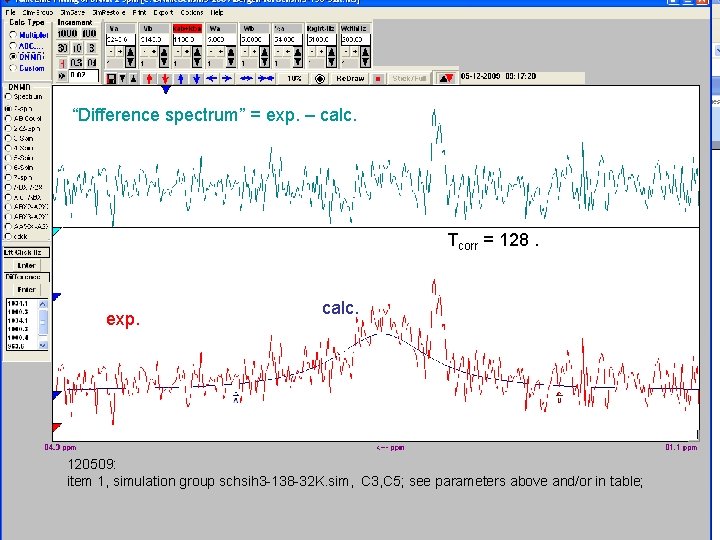
Task: Click the up/down spinner under Wb
Action: tap(264, 57)
